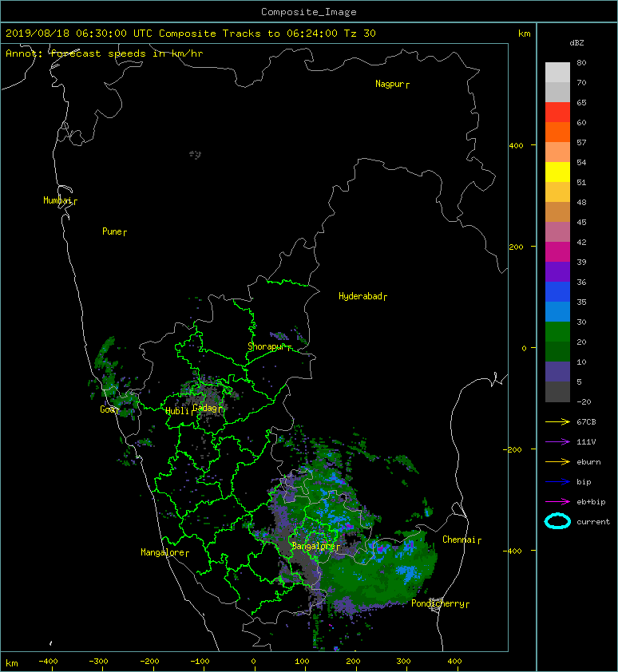Click the 'current' legend label
Image resolution: width=618 pixels, height=672 pixels.
pyautogui.click(x=593, y=522)
